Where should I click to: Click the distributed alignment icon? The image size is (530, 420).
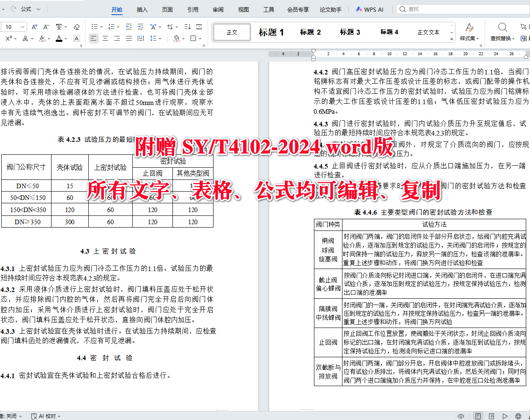[x=141, y=38]
